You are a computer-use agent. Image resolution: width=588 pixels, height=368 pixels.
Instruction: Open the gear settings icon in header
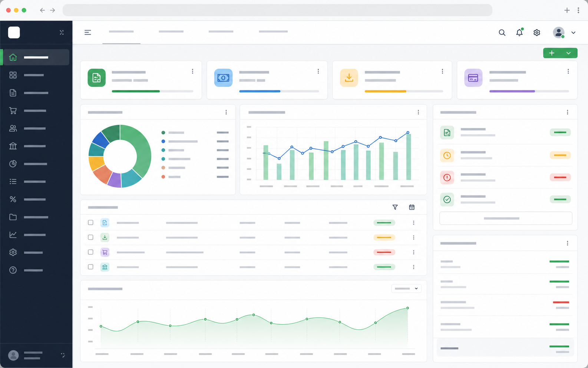coord(537,33)
